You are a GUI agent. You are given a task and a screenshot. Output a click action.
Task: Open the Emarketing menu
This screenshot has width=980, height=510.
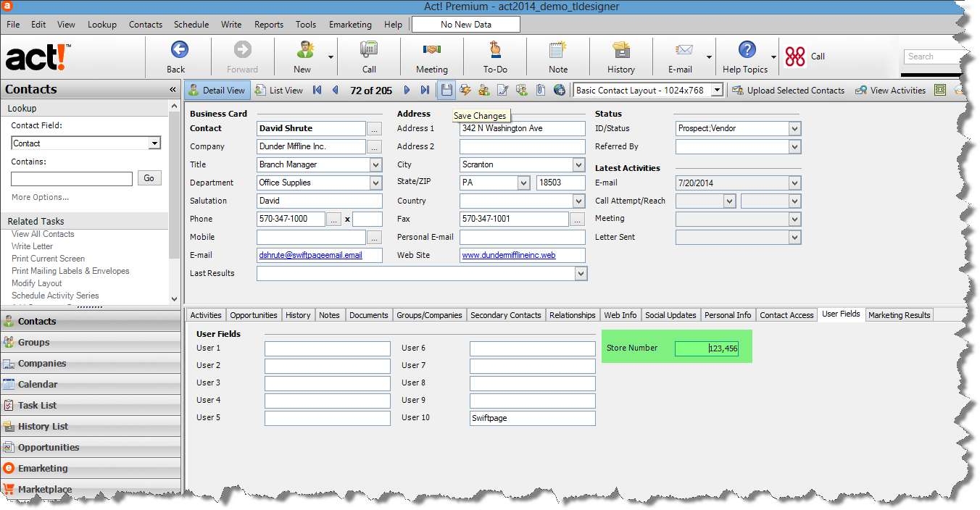point(350,25)
